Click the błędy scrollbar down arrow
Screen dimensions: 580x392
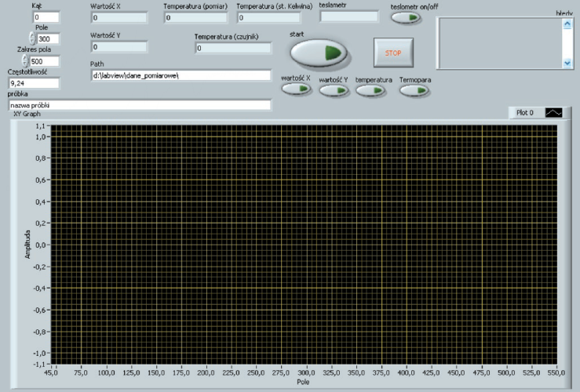pyautogui.click(x=567, y=64)
